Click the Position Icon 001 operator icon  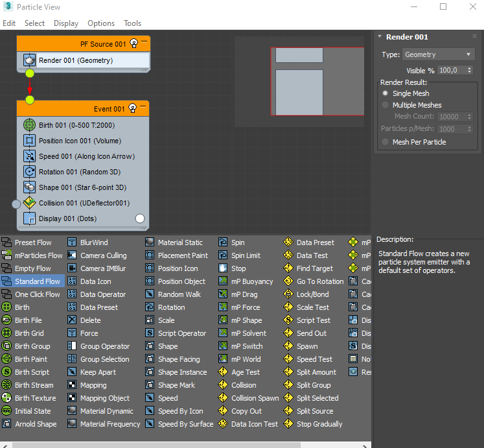coord(29,141)
